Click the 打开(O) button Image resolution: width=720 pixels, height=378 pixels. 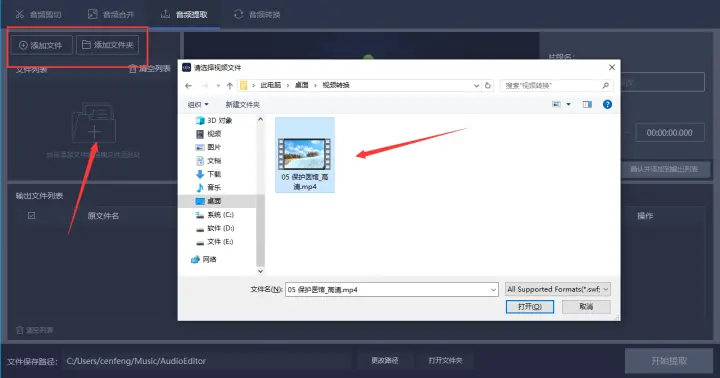pos(529,306)
